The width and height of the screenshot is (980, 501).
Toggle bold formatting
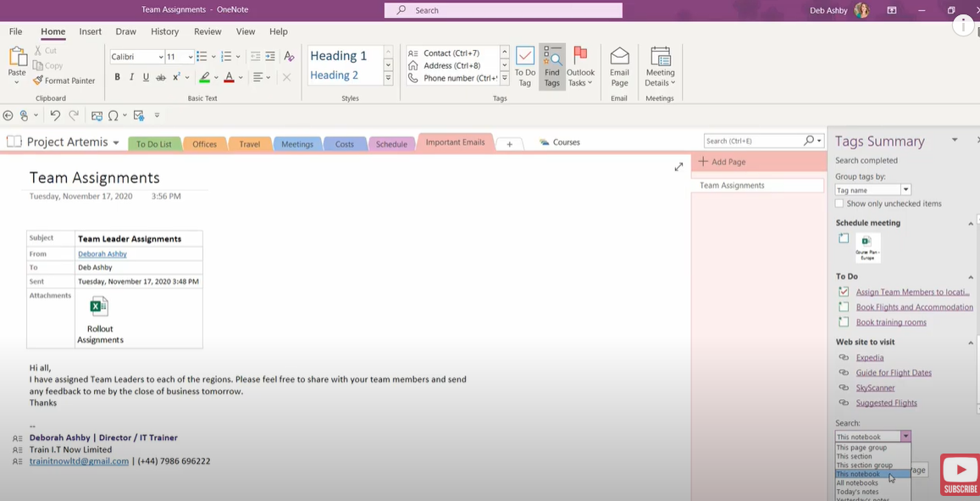point(117,76)
